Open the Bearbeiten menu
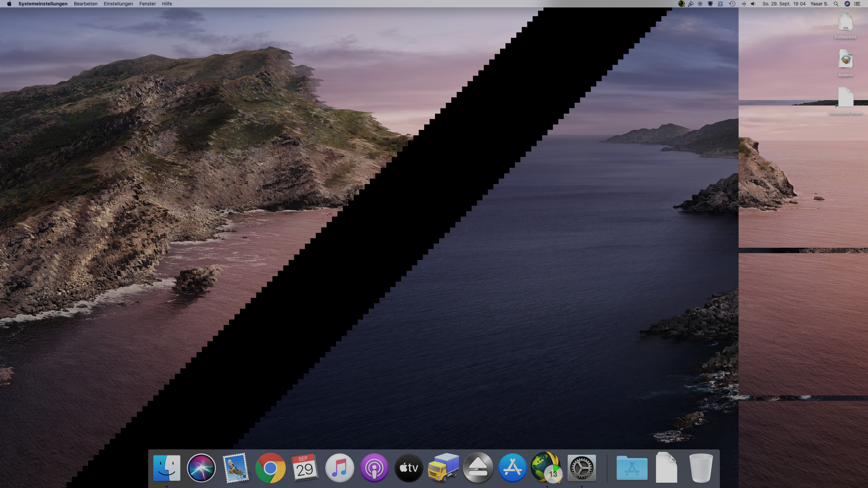 click(85, 4)
